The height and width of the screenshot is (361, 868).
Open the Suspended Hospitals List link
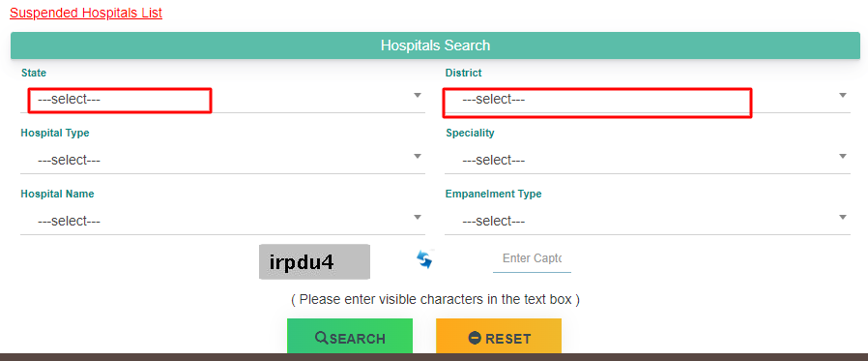click(86, 13)
